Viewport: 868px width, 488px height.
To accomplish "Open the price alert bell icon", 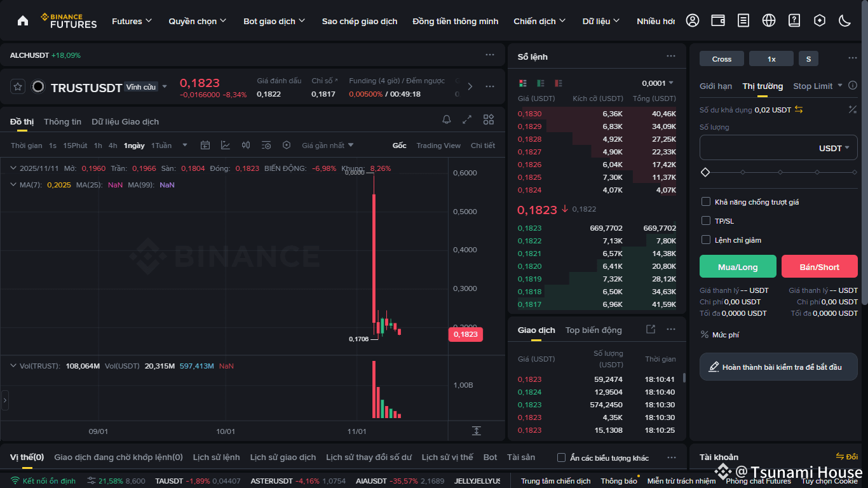I will 447,119.
